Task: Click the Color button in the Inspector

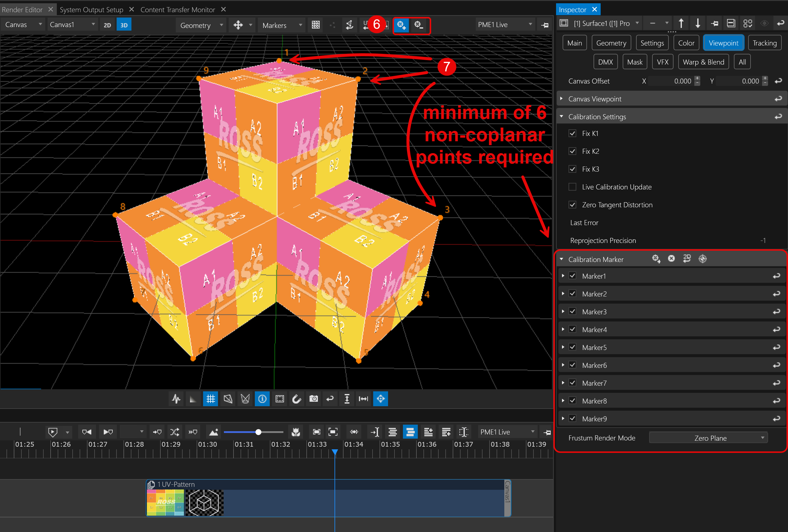Action: point(686,43)
